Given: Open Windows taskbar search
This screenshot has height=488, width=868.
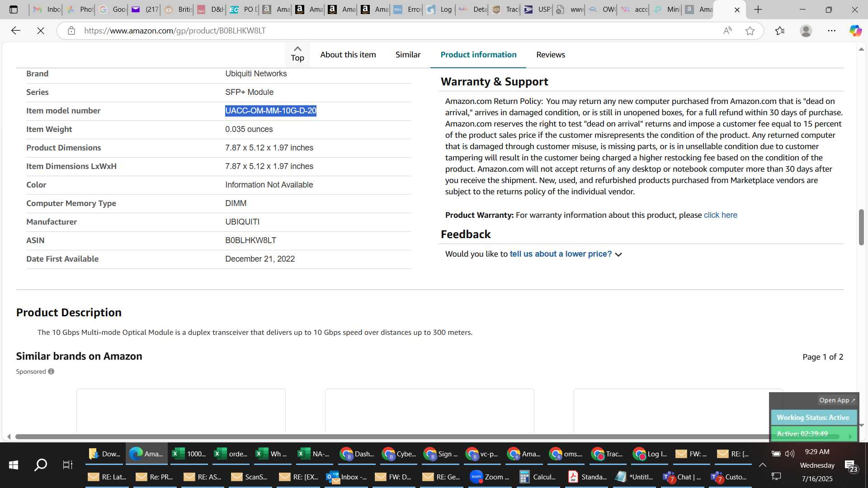Looking at the screenshot, I should click(41, 465).
